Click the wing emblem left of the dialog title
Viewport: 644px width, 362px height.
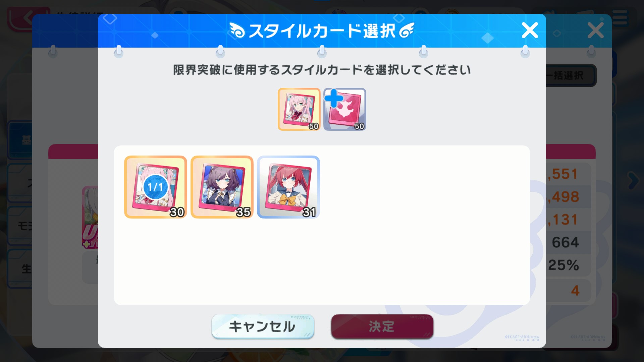point(237,31)
